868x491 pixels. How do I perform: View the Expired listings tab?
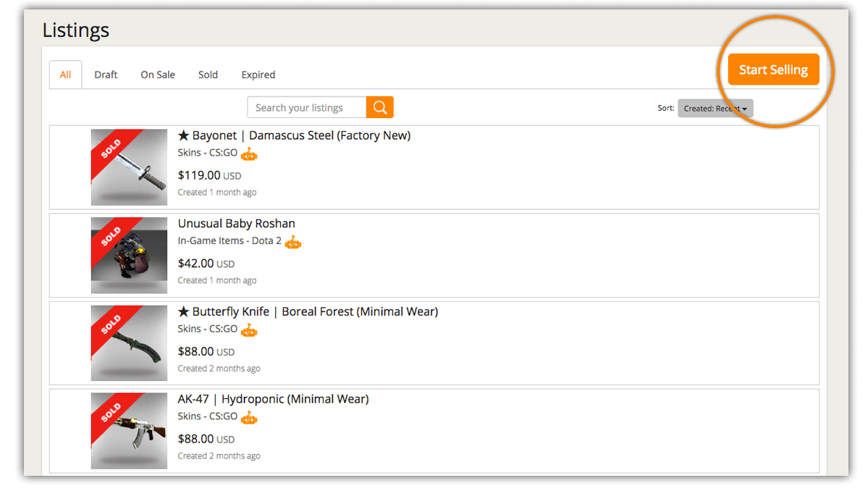click(x=258, y=75)
